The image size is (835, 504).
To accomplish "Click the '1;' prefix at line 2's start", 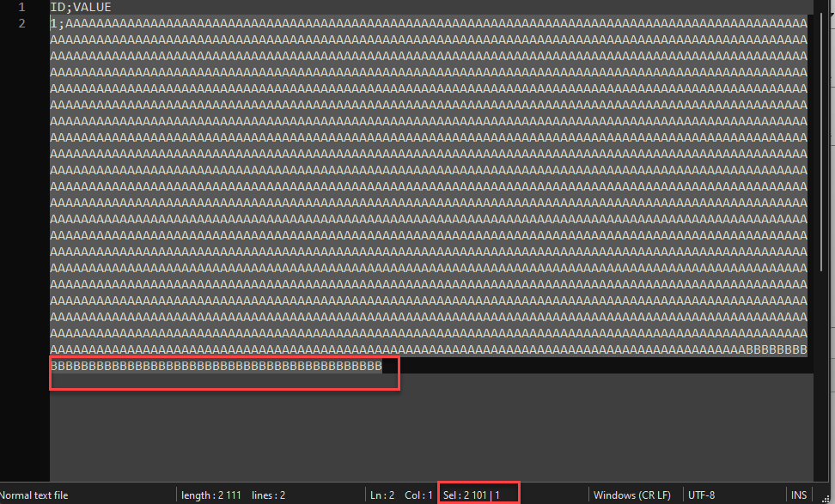I will coord(58,23).
